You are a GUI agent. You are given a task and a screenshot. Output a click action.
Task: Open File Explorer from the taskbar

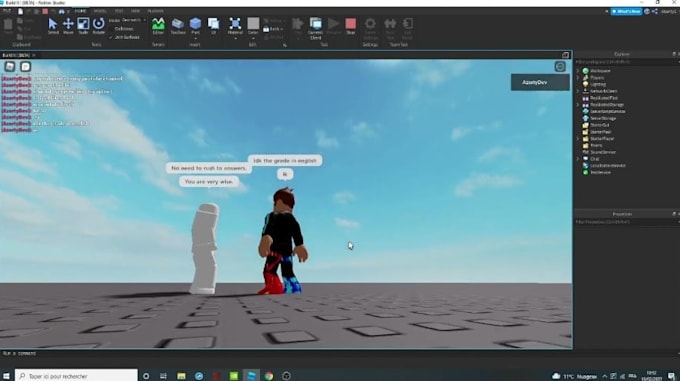[181, 376]
